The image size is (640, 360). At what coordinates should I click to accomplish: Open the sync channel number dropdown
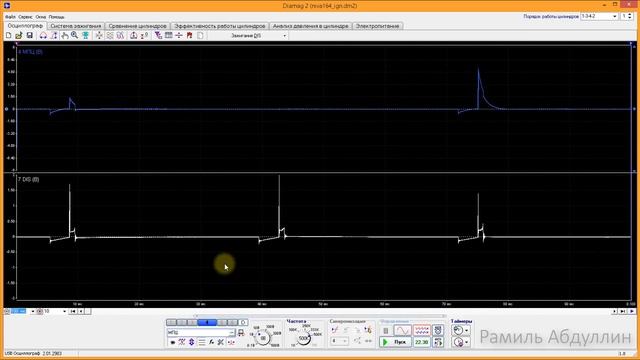[x=340, y=340]
